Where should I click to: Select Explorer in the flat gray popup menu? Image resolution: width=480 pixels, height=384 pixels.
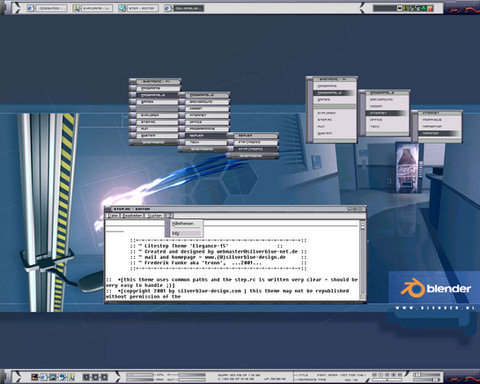click(x=334, y=113)
